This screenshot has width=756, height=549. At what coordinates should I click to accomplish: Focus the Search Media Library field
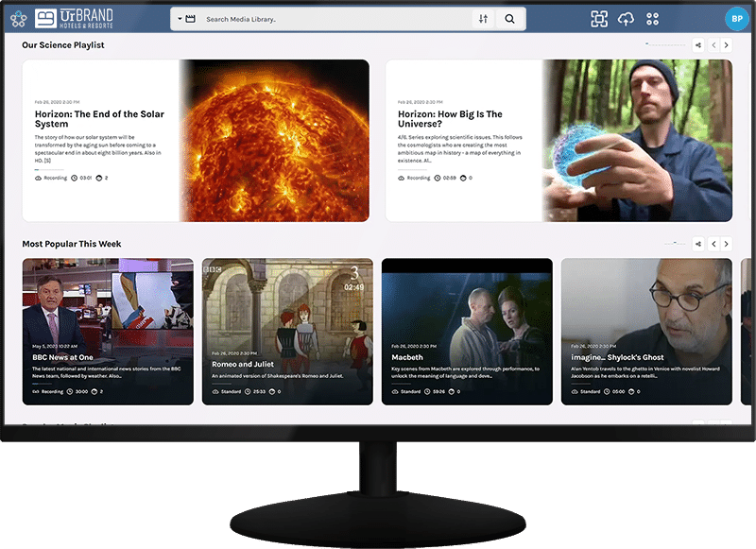click(x=335, y=19)
